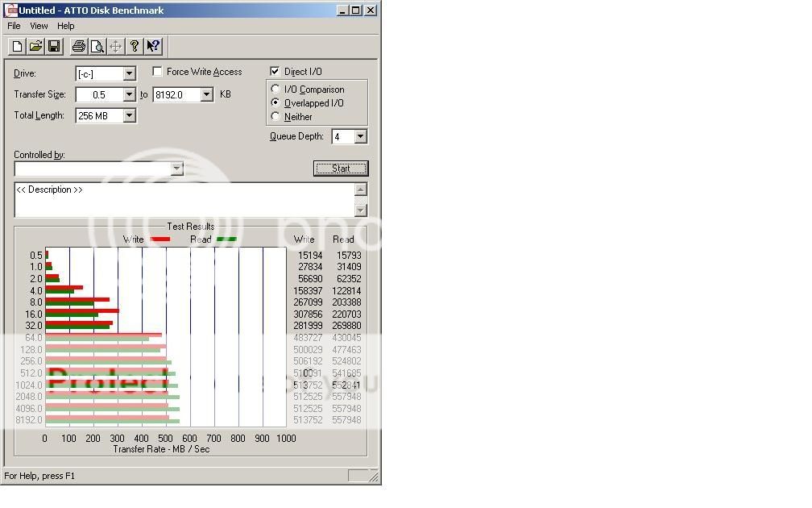
Task: Click read value 269880
Action: coord(346,326)
